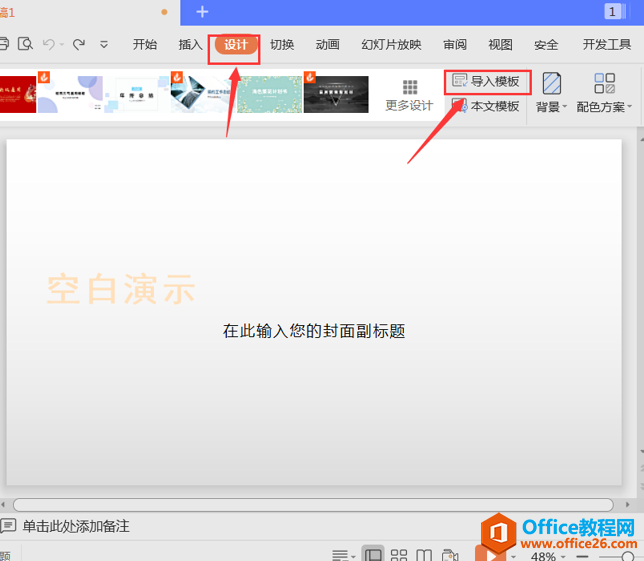Switch to reading view book icon
Viewport: 644px width, 561px height.
click(424, 555)
